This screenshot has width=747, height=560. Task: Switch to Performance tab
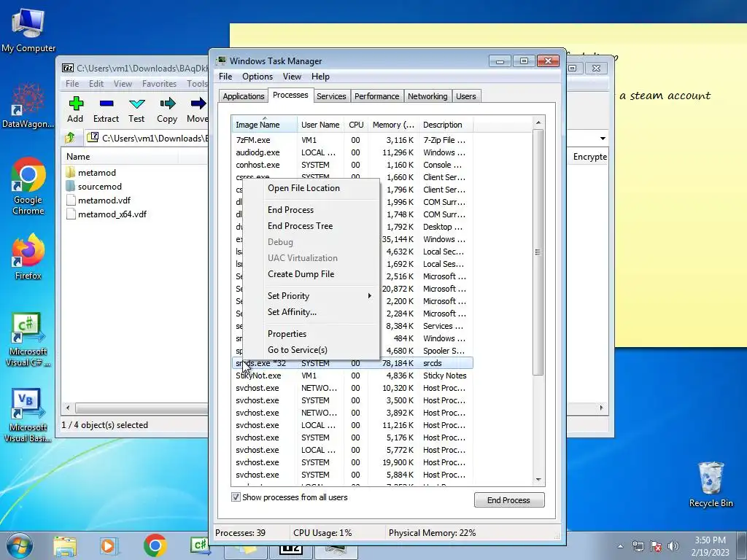pos(377,96)
